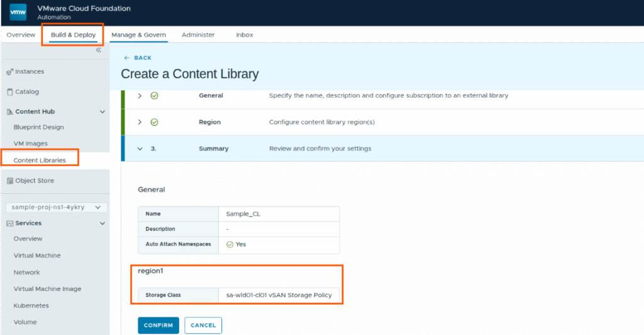Click the VMware logo icon
The width and height of the screenshot is (644, 335).
point(18,13)
